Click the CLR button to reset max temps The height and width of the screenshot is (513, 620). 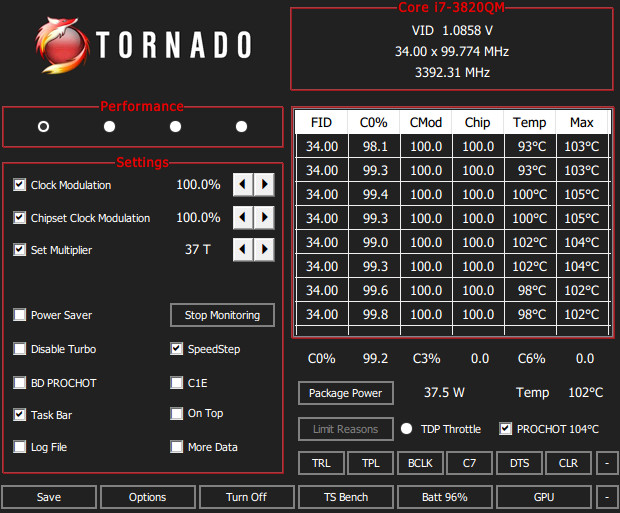568,463
